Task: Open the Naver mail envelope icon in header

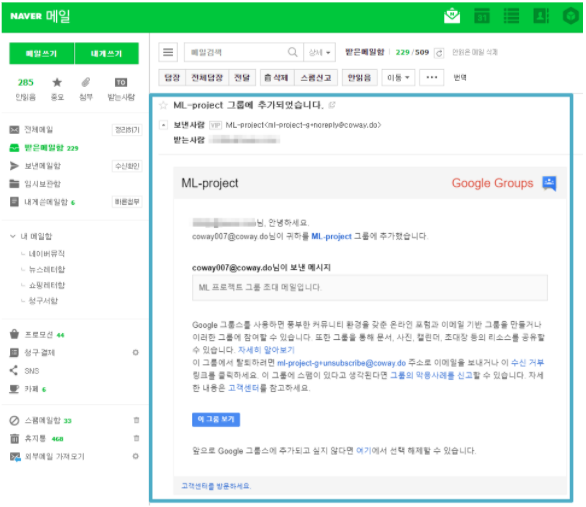Action: click(451, 16)
